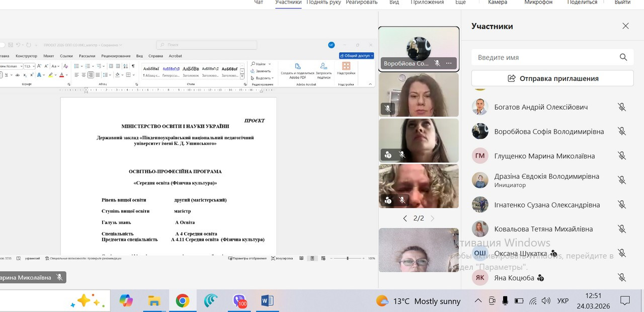Click the Find magnifier icon in Word
Image resolution: width=644 pixels, height=312 pixels.
click(x=252, y=64)
